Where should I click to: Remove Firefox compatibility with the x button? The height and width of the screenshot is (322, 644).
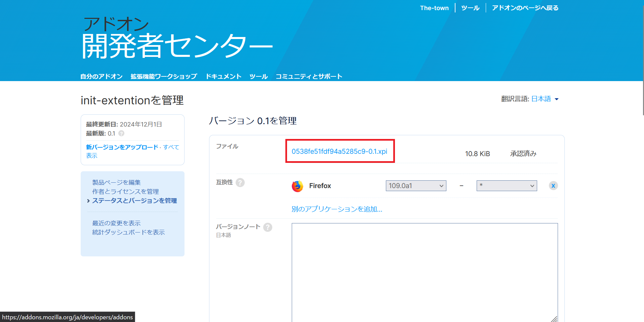[x=553, y=186]
